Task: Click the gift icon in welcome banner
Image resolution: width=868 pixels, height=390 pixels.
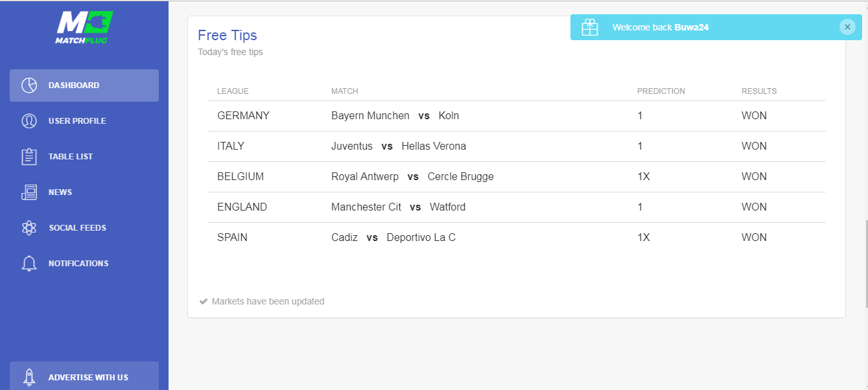Action: pyautogui.click(x=589, y=27)
